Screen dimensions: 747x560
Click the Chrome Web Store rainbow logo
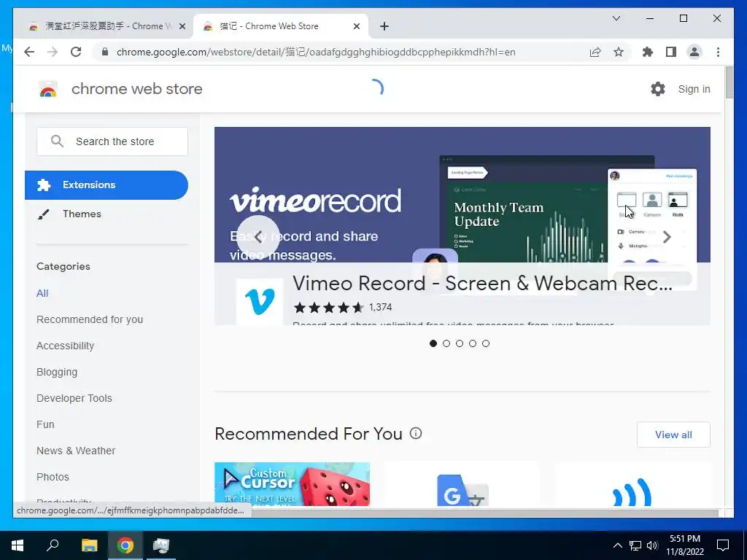pyautogui.click(x=48, y=89)
